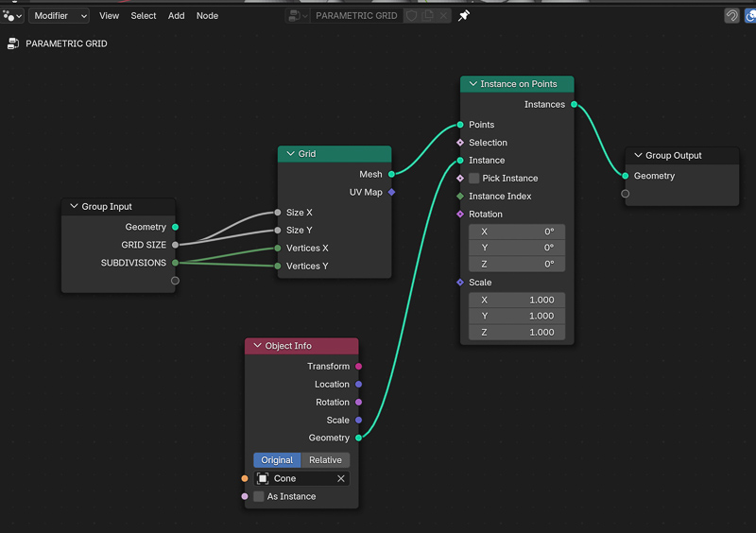
Task: Click the PARAMETRIC GRID node group name field
Action: tap(356, 16)
